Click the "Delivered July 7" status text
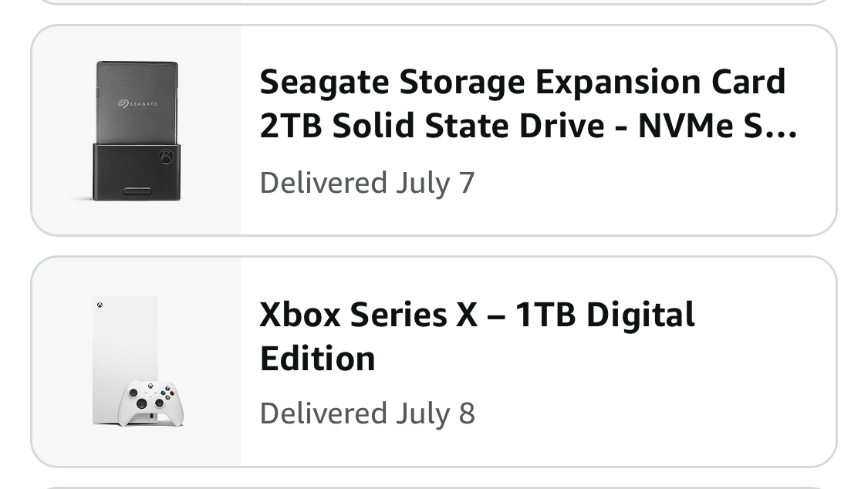868x489 pixels. pyautogui.click(x=367, y=184)
